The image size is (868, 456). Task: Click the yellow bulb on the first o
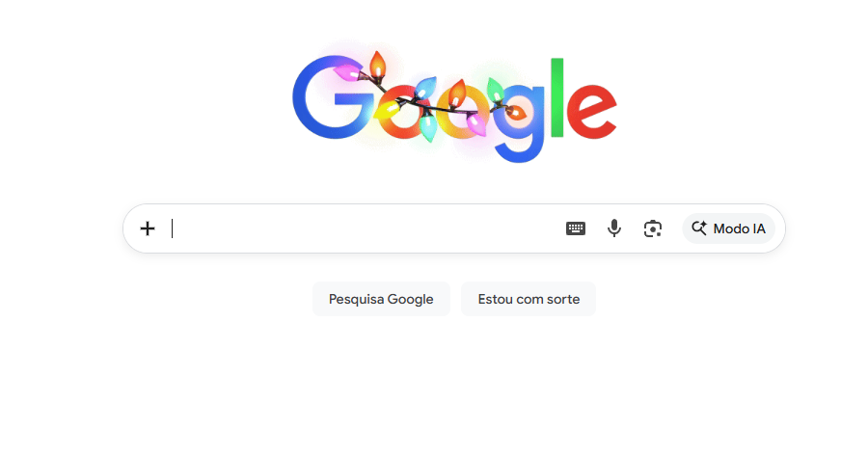point(386,110)
